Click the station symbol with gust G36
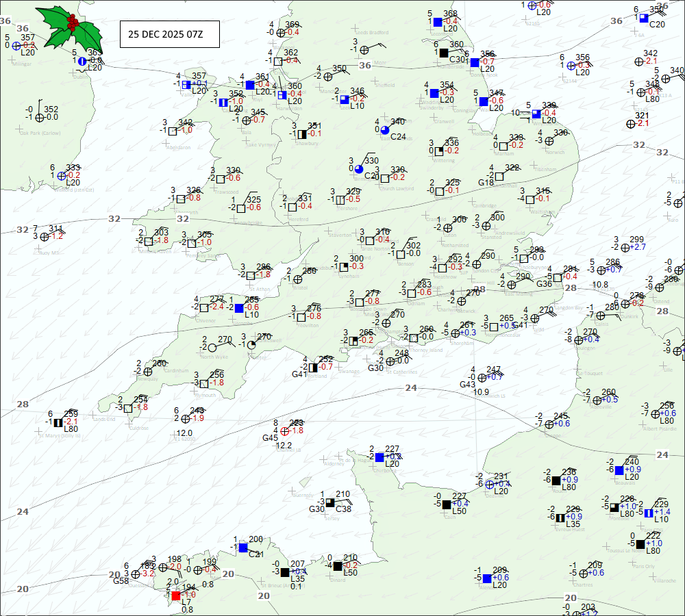 click(559, 277)
